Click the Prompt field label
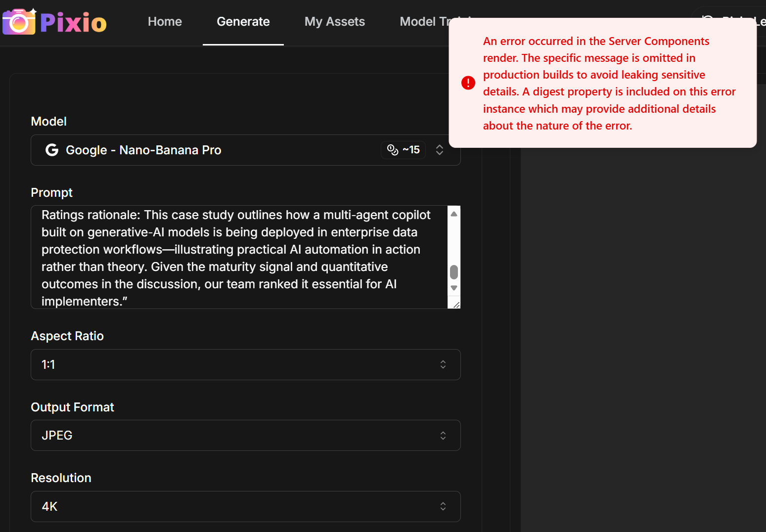Viewport: 766px width, 532px height. (51, 192)
